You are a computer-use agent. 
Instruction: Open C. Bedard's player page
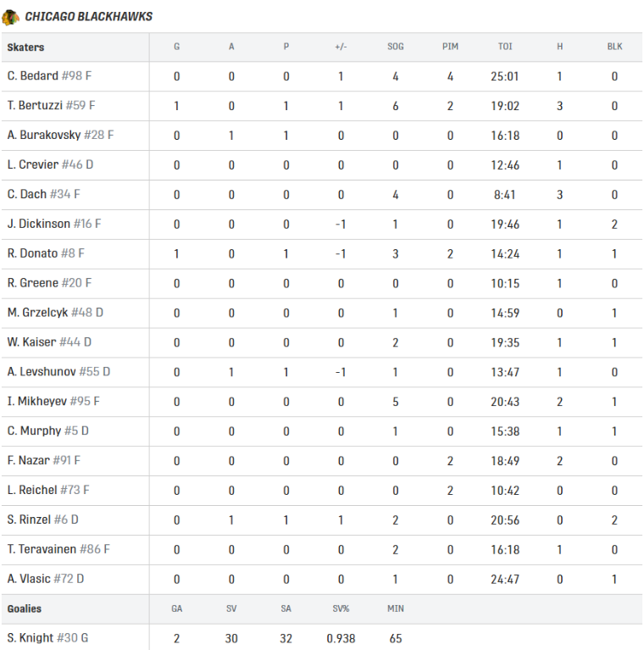[x=33, y=76]
